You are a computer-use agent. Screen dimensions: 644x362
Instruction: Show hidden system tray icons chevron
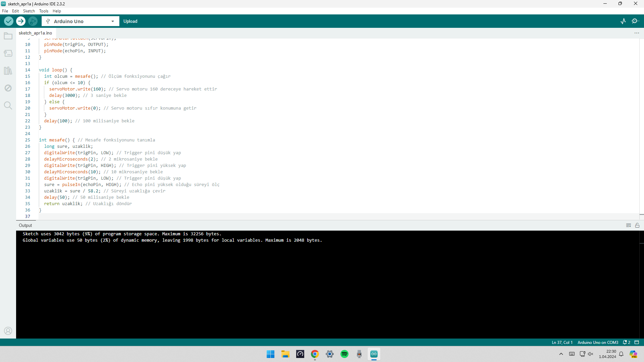click(x=561, y=354)
